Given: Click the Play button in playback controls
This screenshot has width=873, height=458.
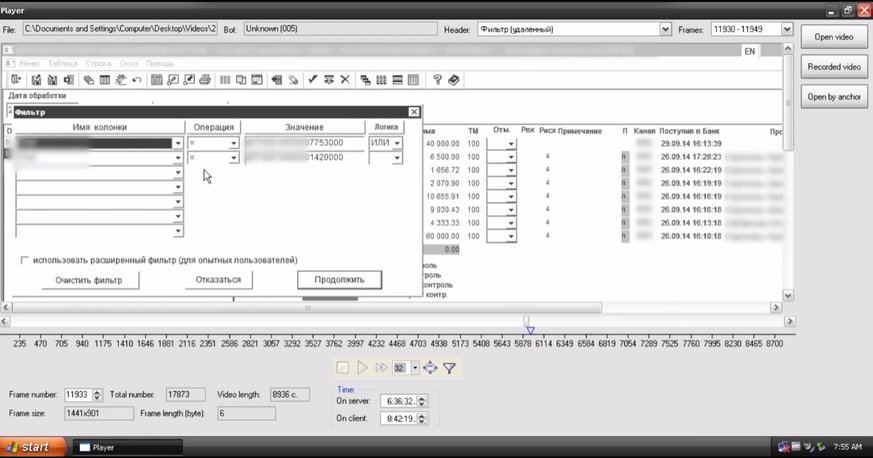Looking at the screenshot, I should tap(362, 368).
